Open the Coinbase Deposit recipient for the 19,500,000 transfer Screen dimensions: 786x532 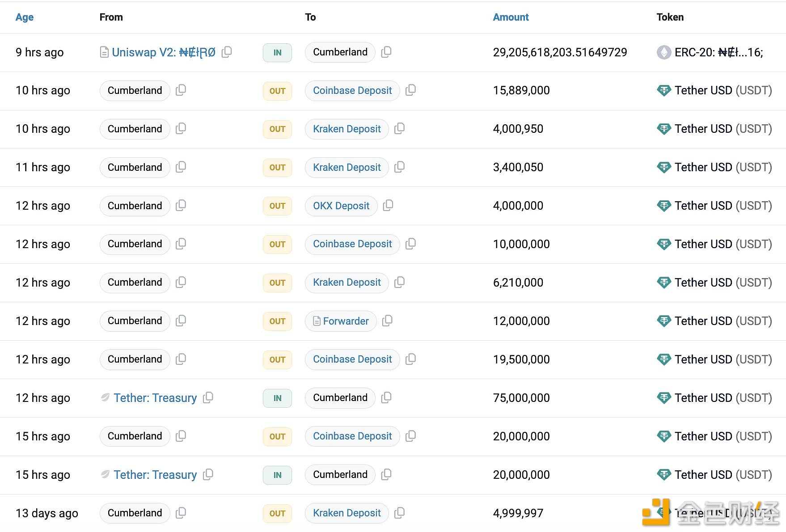352,359
